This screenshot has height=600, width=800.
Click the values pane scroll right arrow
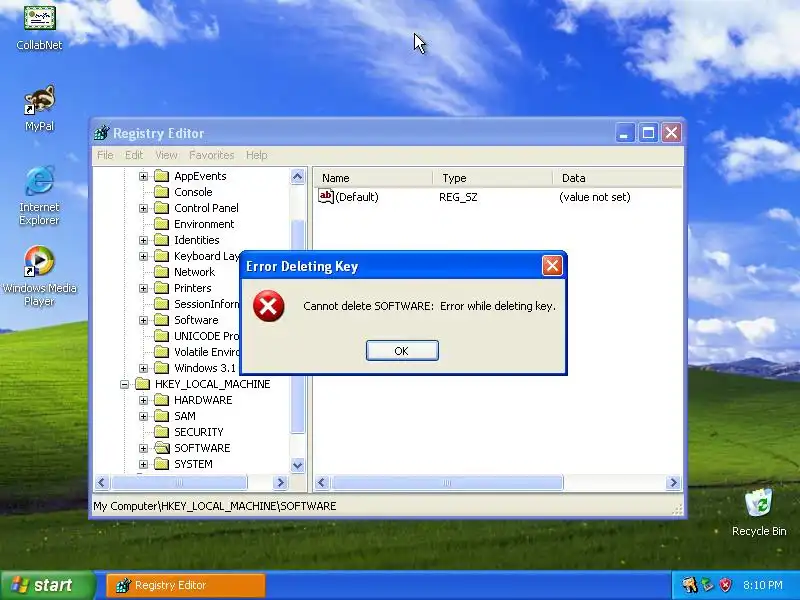[673, 483]
